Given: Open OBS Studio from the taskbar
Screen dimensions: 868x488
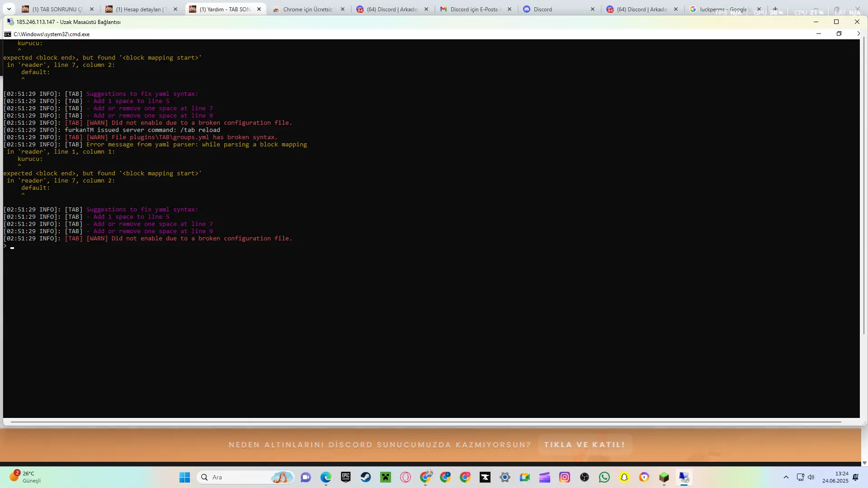Looking at the screenshot, I should [x=585, y=477].
